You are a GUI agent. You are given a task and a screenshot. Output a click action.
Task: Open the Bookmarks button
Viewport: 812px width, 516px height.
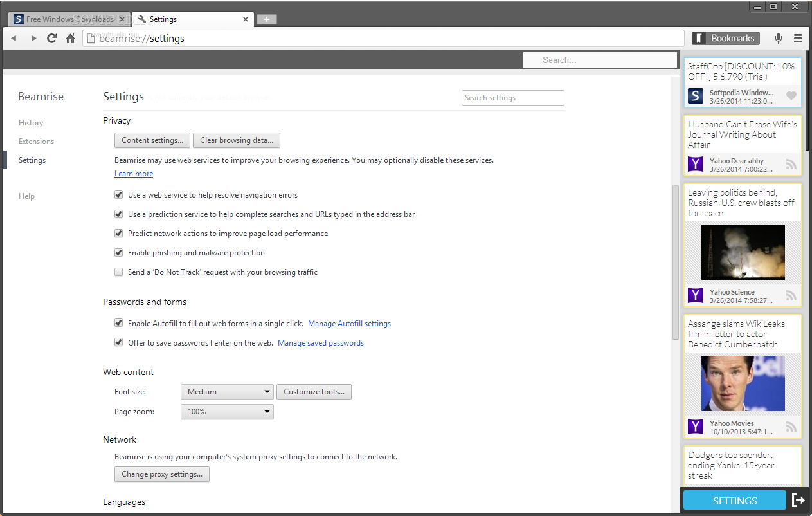[726, 39]
